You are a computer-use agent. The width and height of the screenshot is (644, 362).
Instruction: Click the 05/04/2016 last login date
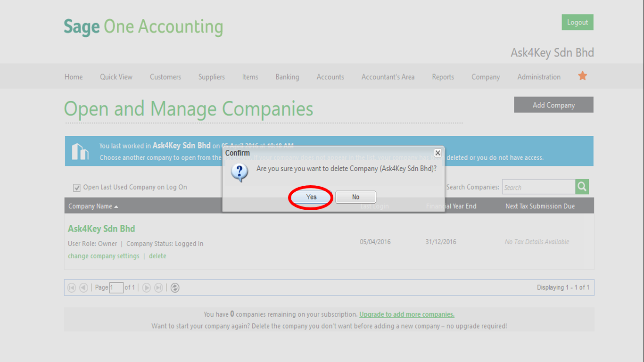[375, 242]
